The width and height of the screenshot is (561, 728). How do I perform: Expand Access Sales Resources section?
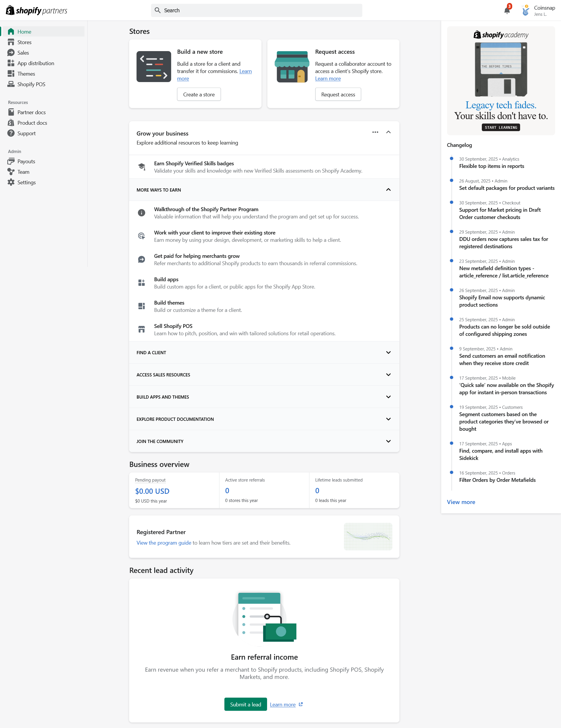coord(388,375)
